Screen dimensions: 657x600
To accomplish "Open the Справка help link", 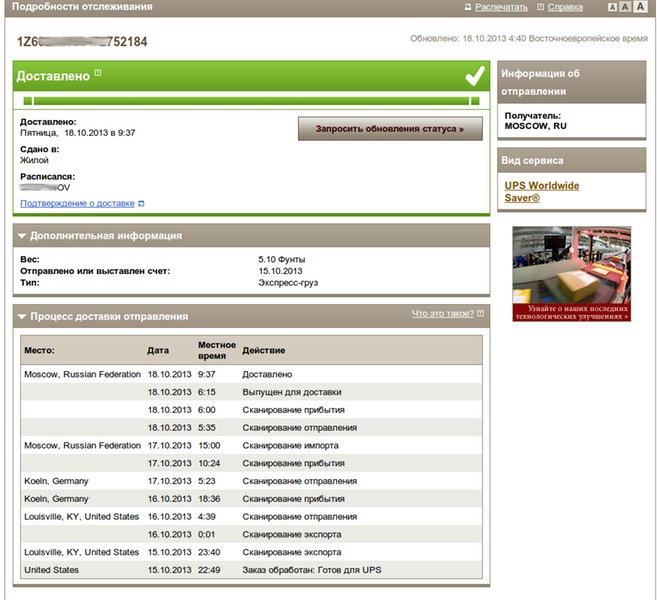I will [565, 7].
